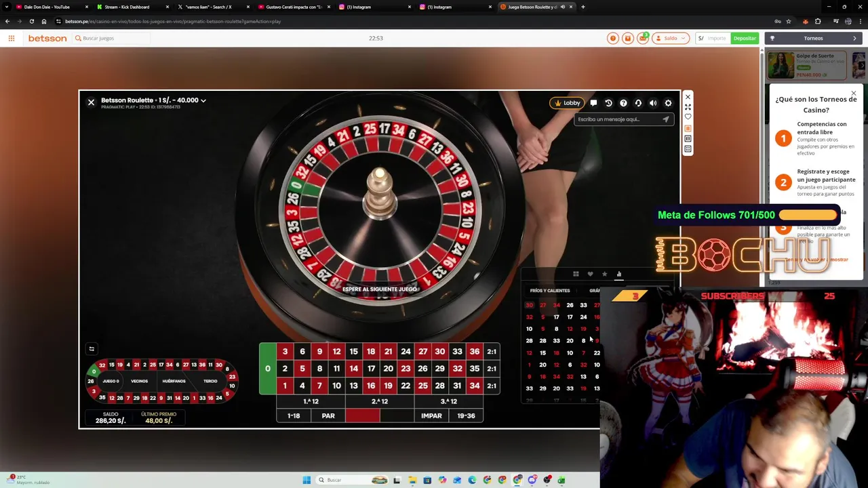Open the game chat bubble icon
868x488 pixels.
coord(593,103)
